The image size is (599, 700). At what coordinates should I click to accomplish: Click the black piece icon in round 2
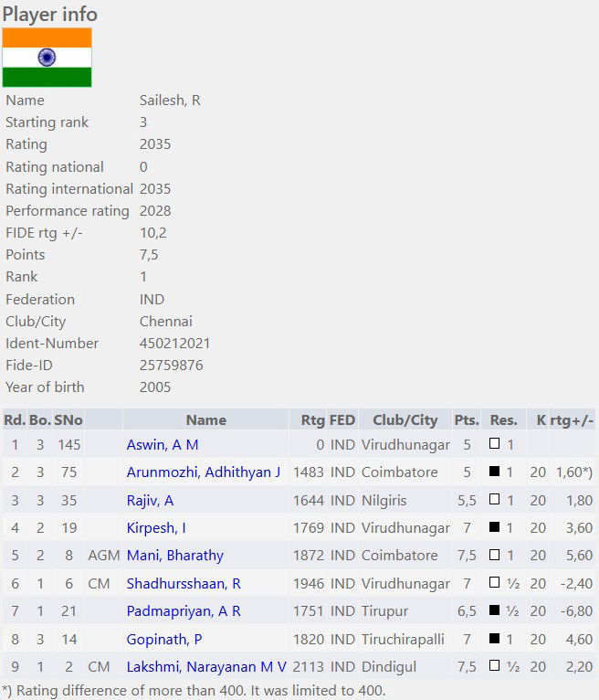(494, 472)
